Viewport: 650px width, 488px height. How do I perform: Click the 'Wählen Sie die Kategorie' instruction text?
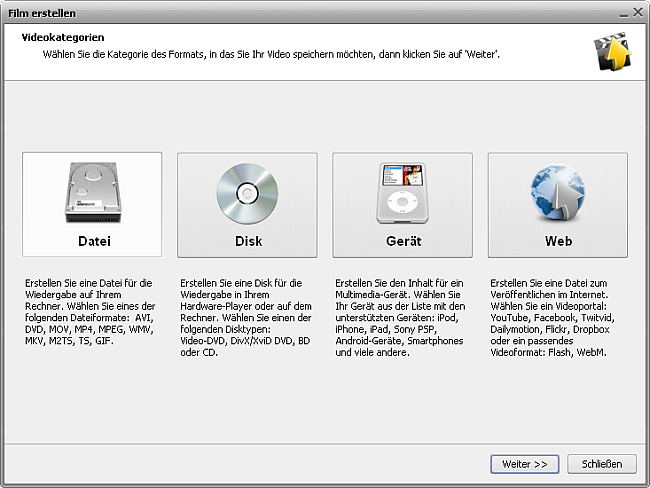[271, 54]
